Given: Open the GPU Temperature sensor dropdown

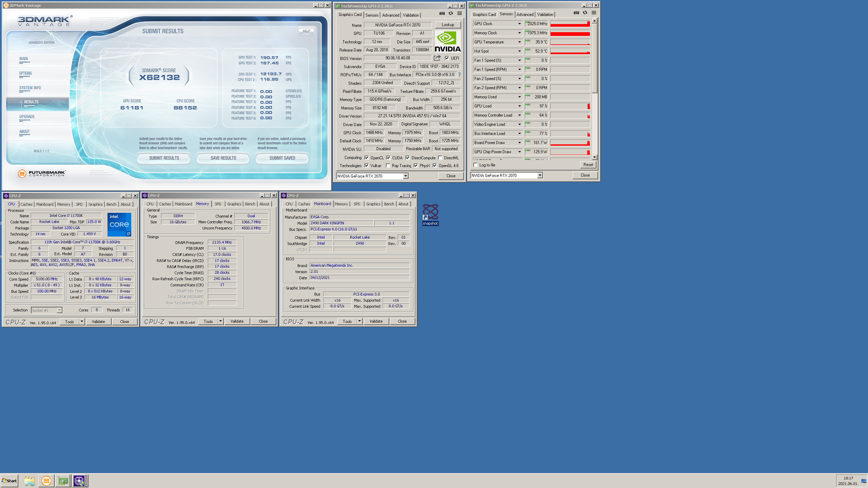Looking at the screenshot, I should (x=519, y=42).
